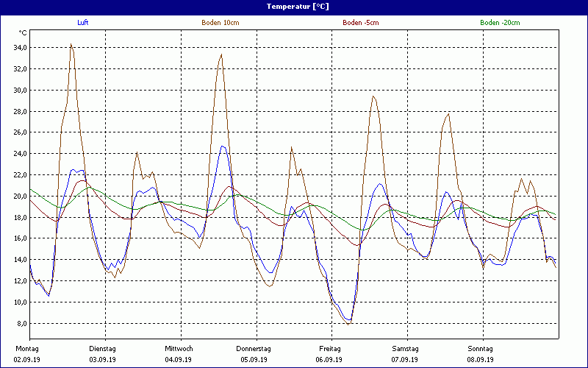The height and width of the screenshot is (368, 588).
Task: Click the '°C' axis unit label
Action: coord(23,33)
